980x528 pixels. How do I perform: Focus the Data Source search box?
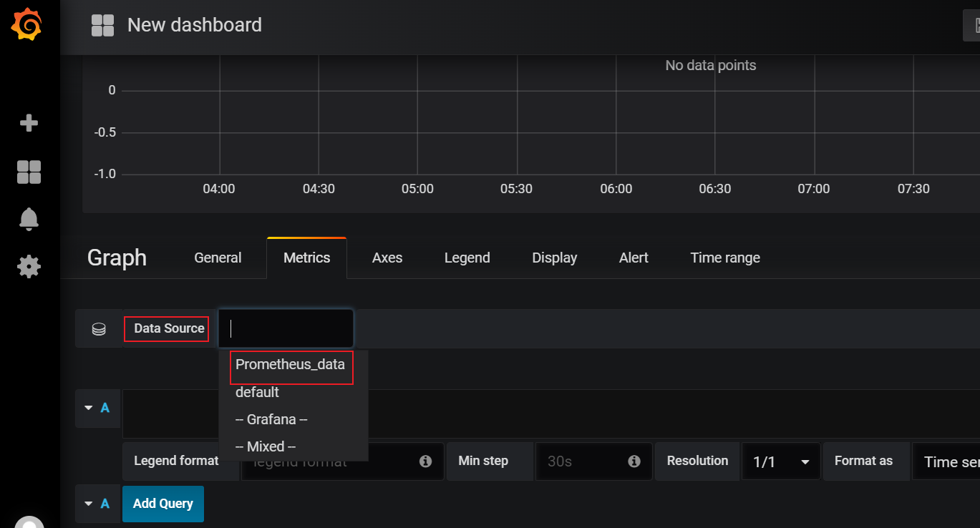pyautogui.click(x=286, y=328)
